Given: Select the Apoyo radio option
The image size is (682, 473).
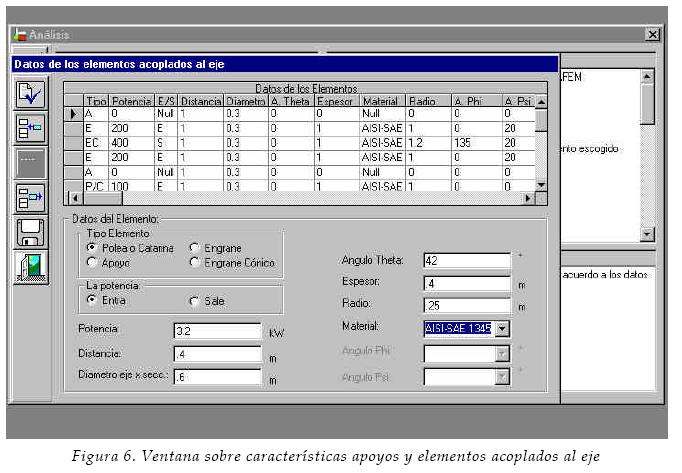Looking at the screenshot, I should [x=92, y=262].
